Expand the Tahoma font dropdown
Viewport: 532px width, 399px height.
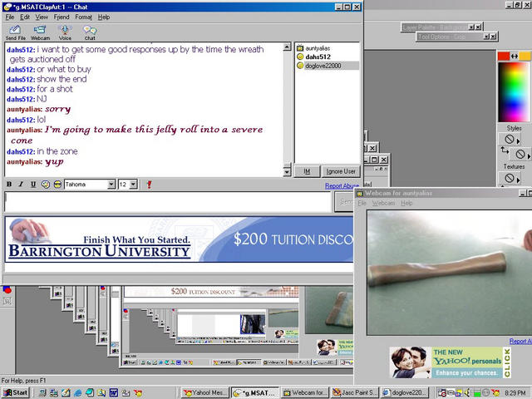111,185
